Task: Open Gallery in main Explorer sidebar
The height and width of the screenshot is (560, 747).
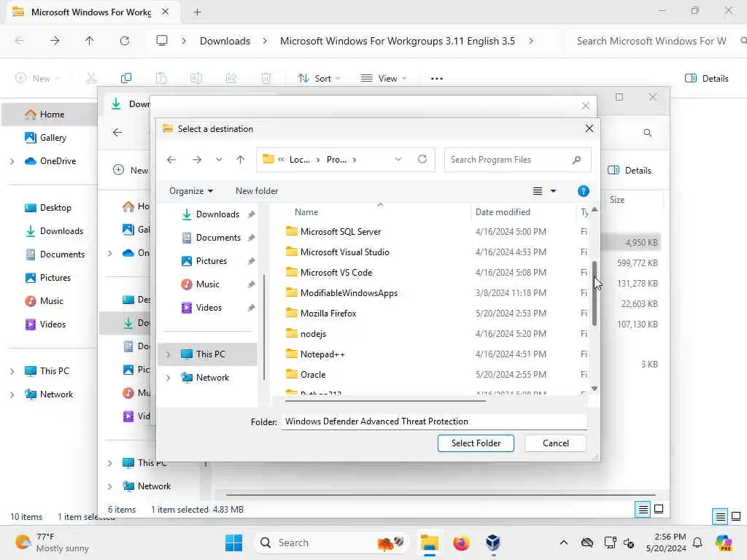Action: coord(52,138)
